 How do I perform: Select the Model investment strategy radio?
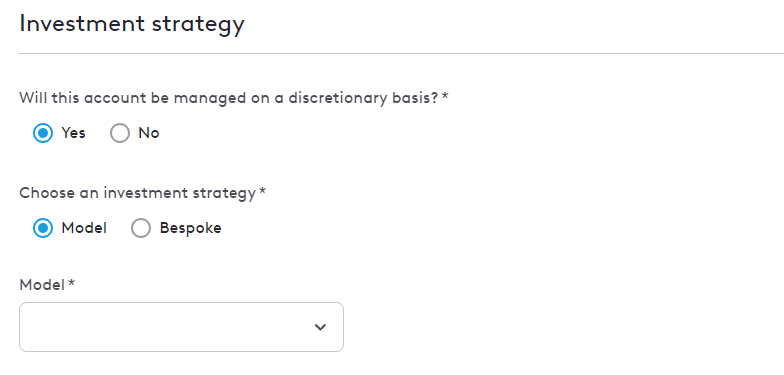pos(43,228)
